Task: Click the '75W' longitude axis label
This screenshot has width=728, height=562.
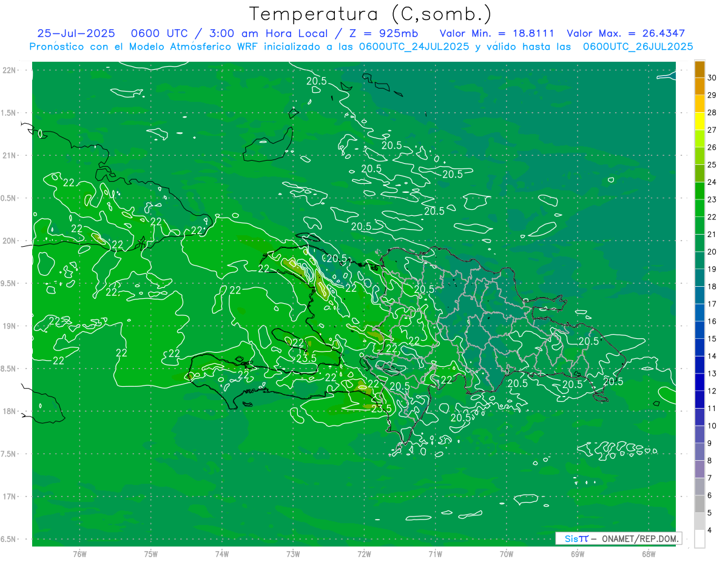Action: pyautogui.click(x=151, y=554)
